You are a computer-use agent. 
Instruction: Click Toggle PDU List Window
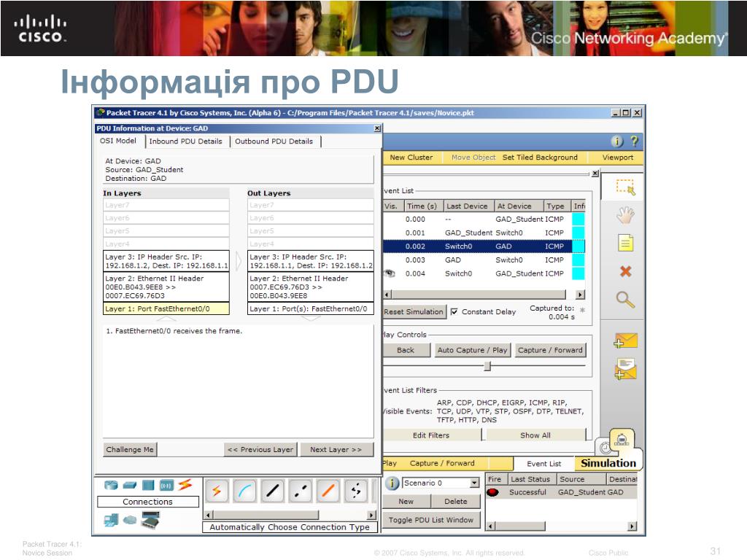(430, 520)
